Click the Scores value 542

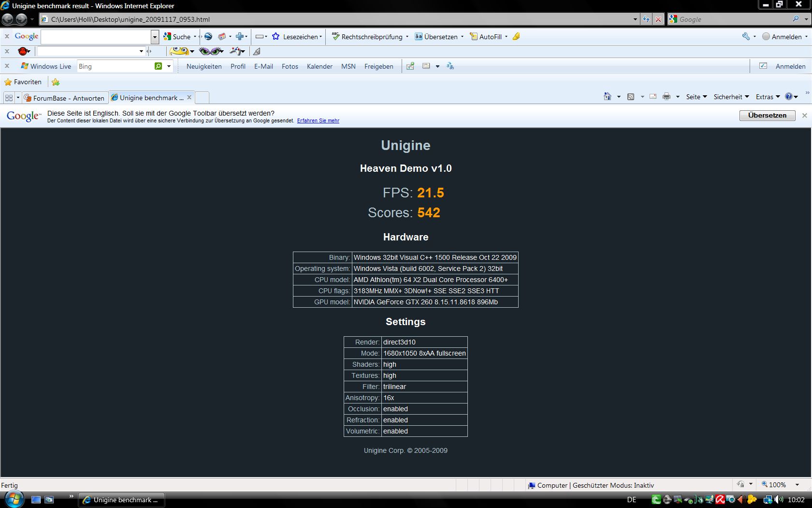click(429, 212)
